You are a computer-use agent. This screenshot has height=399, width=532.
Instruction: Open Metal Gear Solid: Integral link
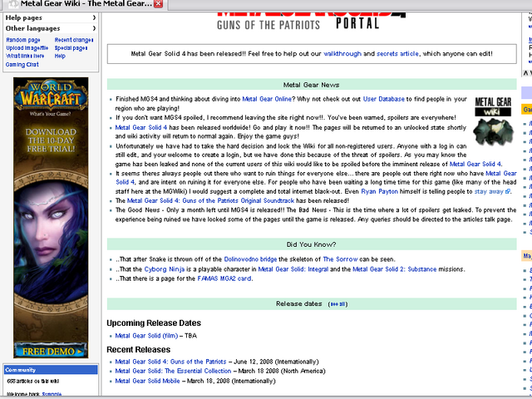pyautogui.click(x=293, y=269)
